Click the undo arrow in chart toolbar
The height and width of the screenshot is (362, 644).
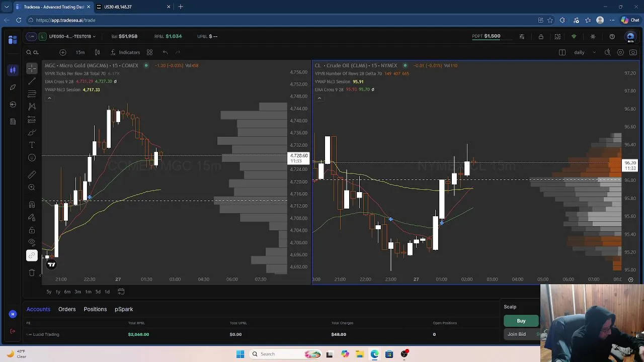tap(165, 52)
